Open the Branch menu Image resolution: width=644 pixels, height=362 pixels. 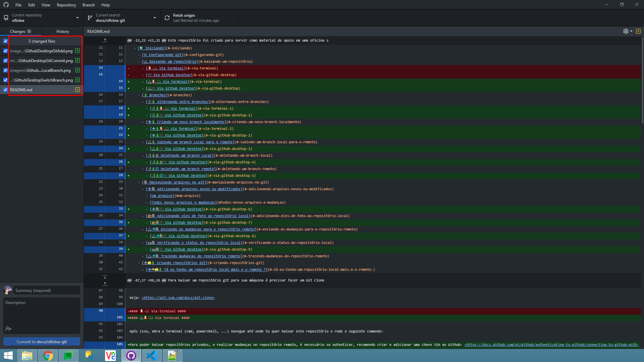(x=89, y=5)
